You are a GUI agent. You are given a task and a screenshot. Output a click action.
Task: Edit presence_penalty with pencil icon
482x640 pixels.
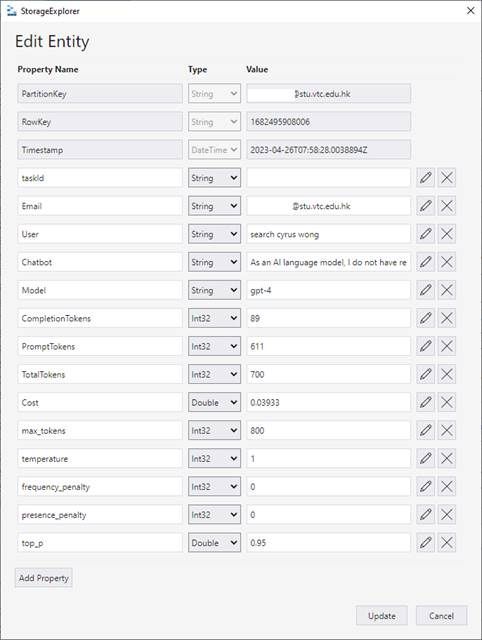click(425, 515)
